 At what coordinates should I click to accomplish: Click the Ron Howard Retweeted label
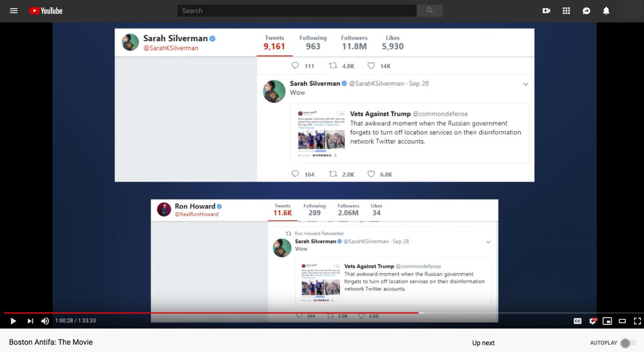319,233
